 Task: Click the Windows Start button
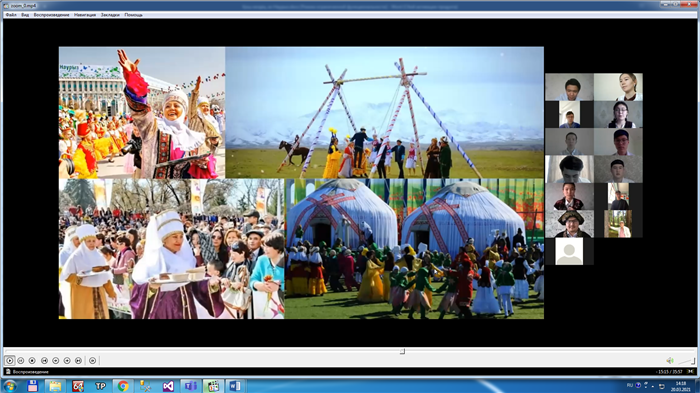[x=10, y=386]
